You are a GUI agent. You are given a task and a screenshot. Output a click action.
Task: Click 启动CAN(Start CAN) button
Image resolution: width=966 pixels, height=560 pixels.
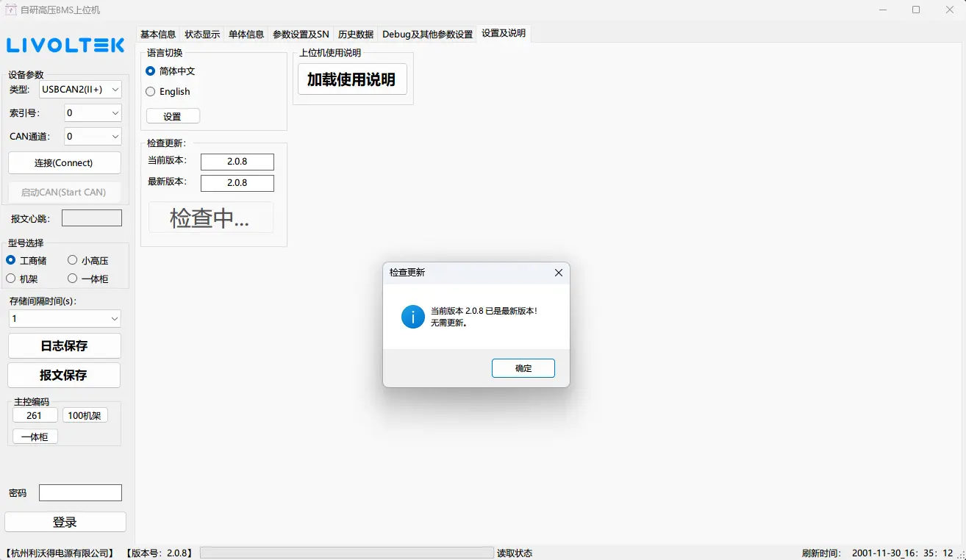coord(64,193)
